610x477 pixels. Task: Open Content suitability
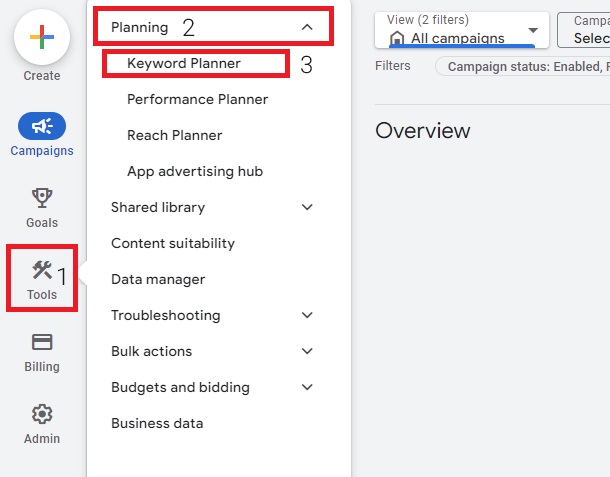point(173,243)
